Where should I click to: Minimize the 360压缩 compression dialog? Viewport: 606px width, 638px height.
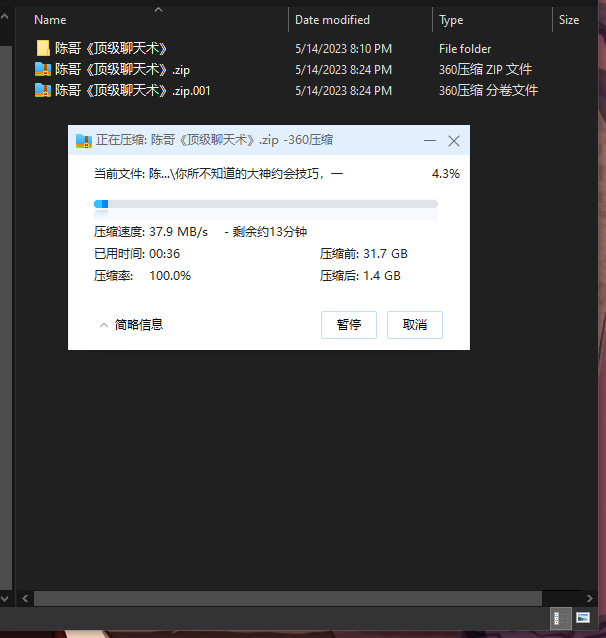coord(430,141)
